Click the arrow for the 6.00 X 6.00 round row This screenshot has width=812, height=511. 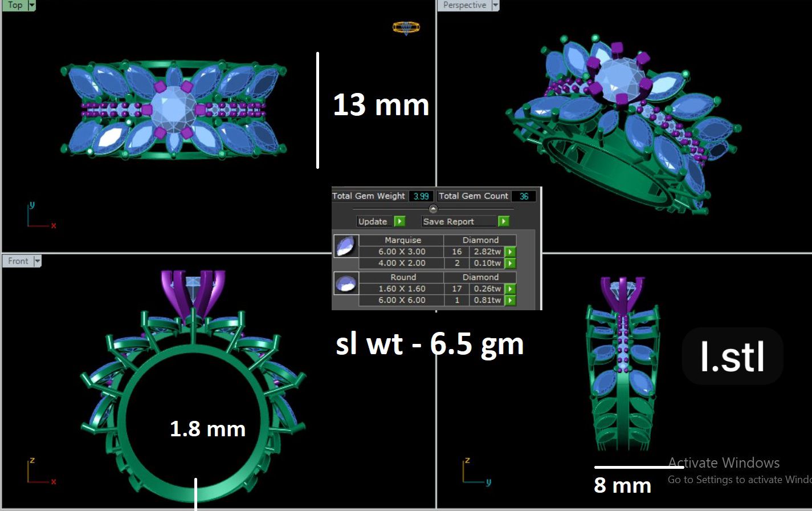coord(510,301)
